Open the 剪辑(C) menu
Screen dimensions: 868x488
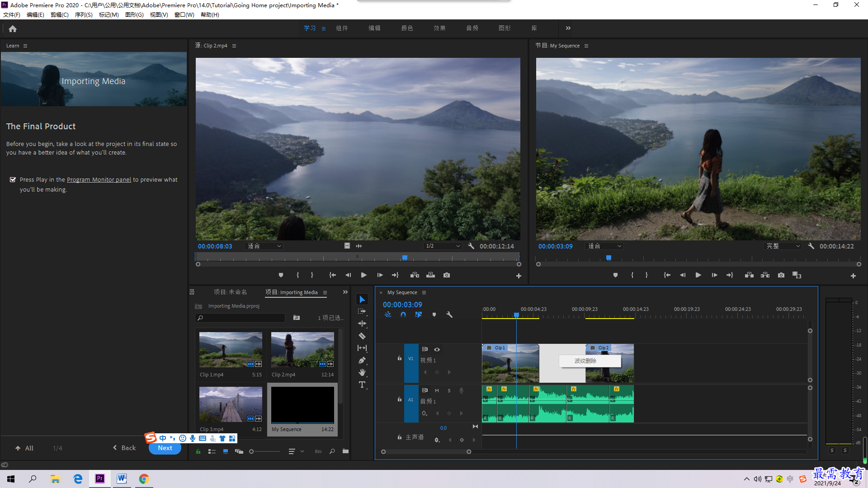pyautogui.click(x=60, y=14)
